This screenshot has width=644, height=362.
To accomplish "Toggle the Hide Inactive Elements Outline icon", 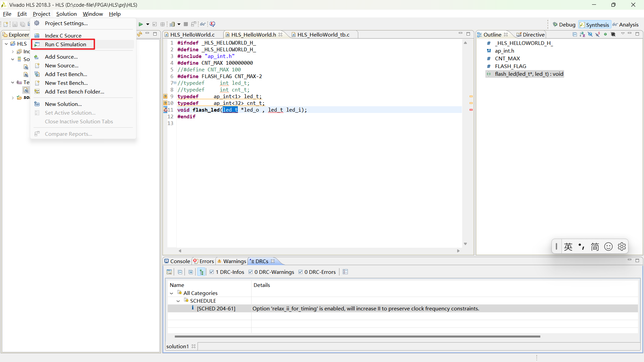I will [613, 34].
